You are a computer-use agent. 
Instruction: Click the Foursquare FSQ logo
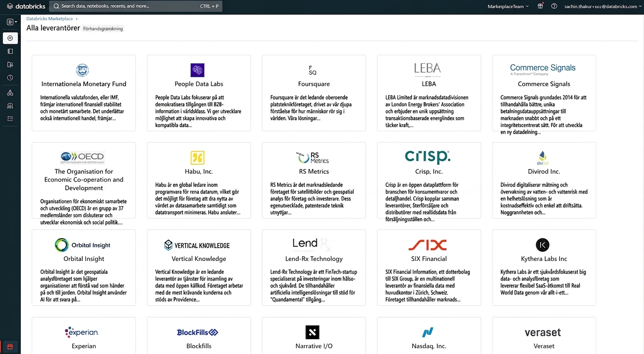click(x=313, y=70)
